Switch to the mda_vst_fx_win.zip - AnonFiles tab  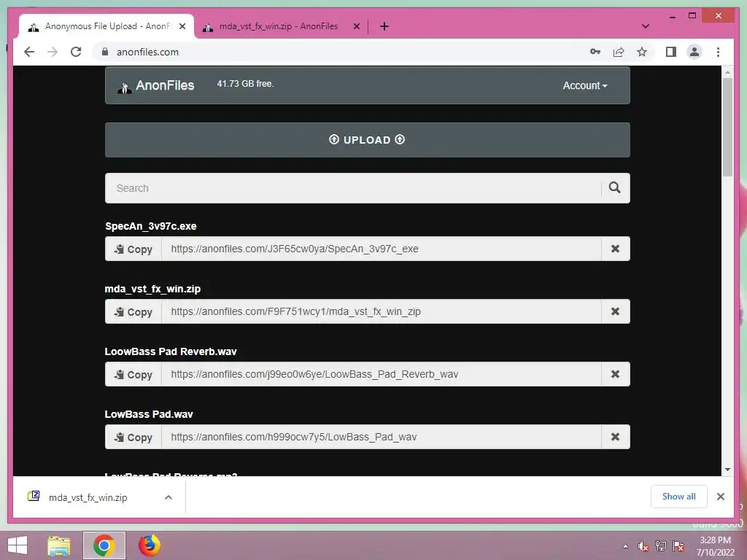(281, 26)
